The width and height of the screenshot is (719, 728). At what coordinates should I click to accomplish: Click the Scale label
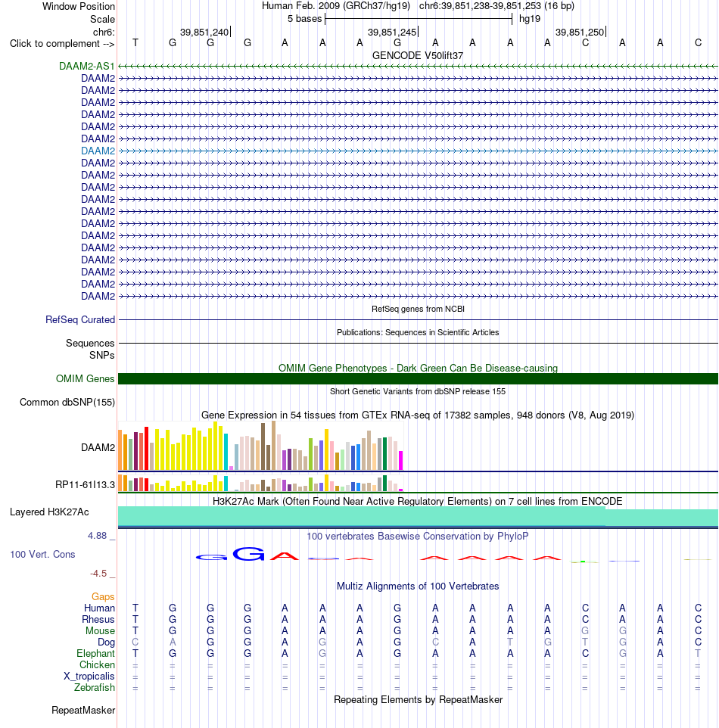(x=102, y=19)
